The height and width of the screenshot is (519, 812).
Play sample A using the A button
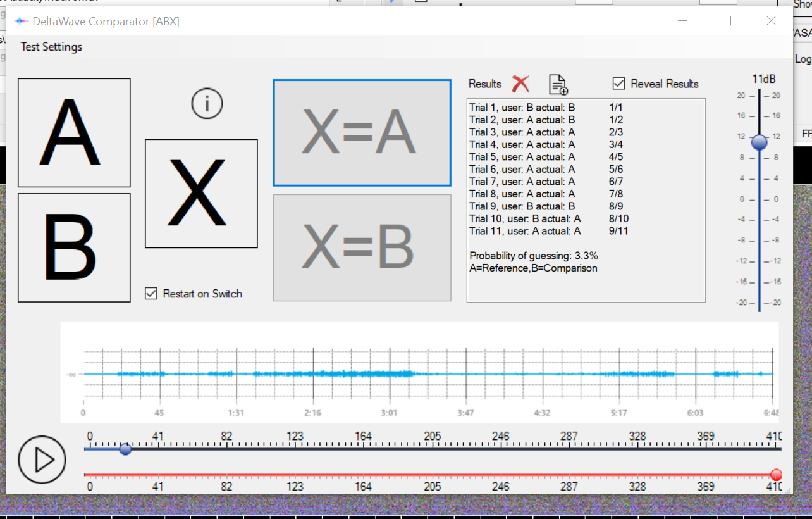(x=74, y=133)
